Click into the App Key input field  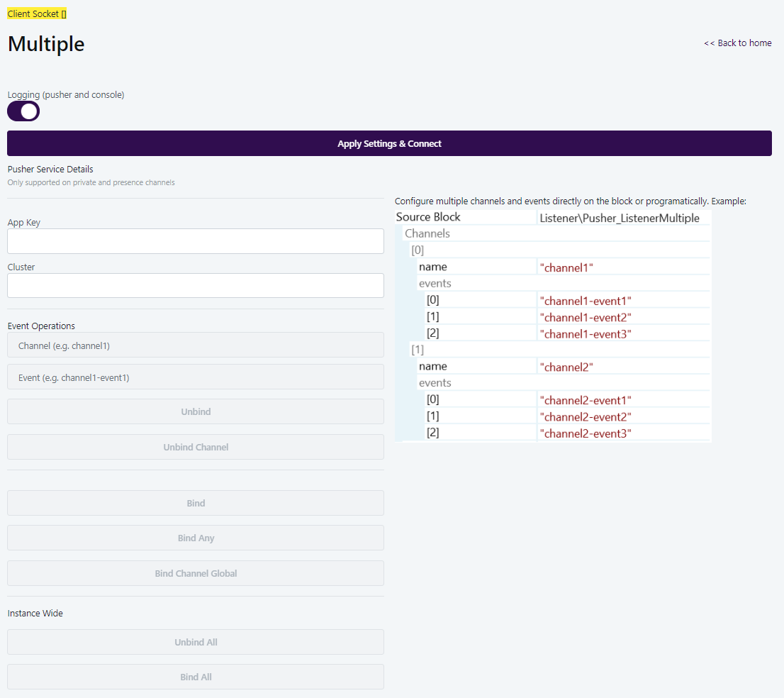coord(196,241)
